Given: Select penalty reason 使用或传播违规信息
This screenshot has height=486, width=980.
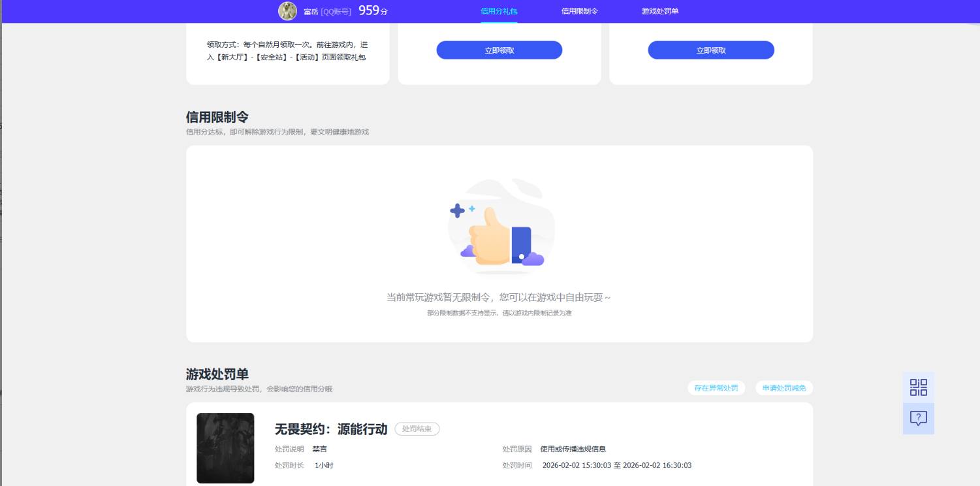Looking at the screenshot, I should (x=573, y=449).
